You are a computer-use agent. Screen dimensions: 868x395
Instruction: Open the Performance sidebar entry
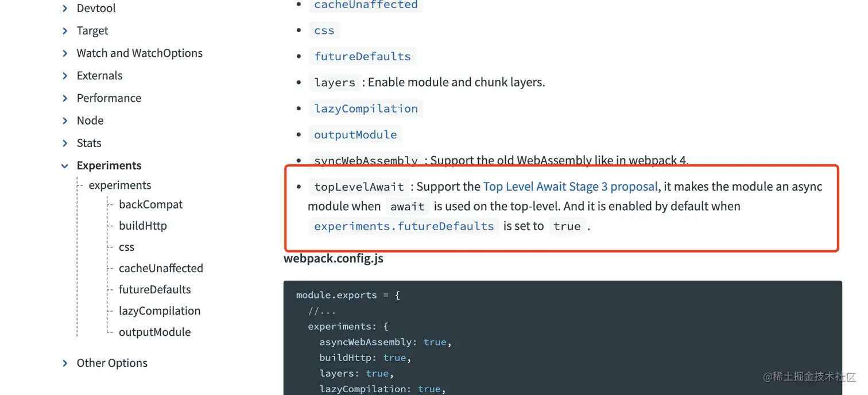[x=109, y=98]
